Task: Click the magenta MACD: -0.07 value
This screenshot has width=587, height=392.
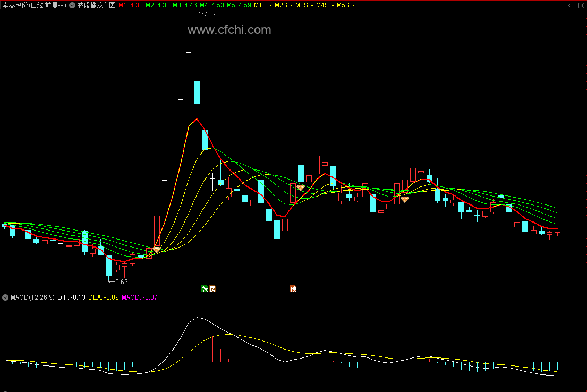Action: click(x=140, y=297)
